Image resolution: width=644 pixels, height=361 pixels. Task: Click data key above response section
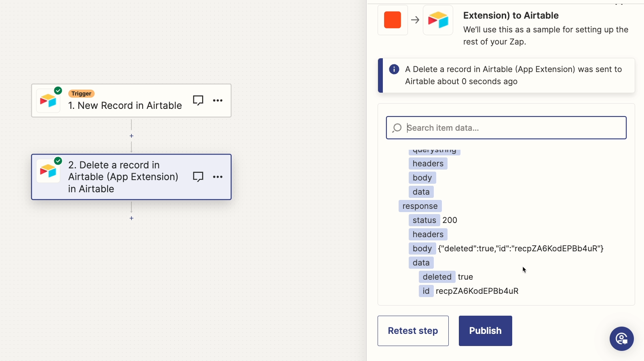tap(421, 192)
